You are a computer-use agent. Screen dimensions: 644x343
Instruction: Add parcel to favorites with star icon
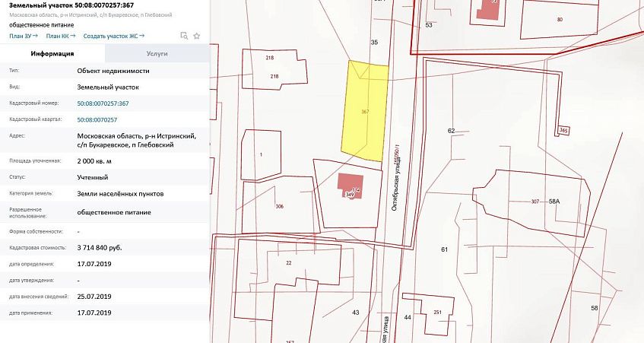(197, 36)
